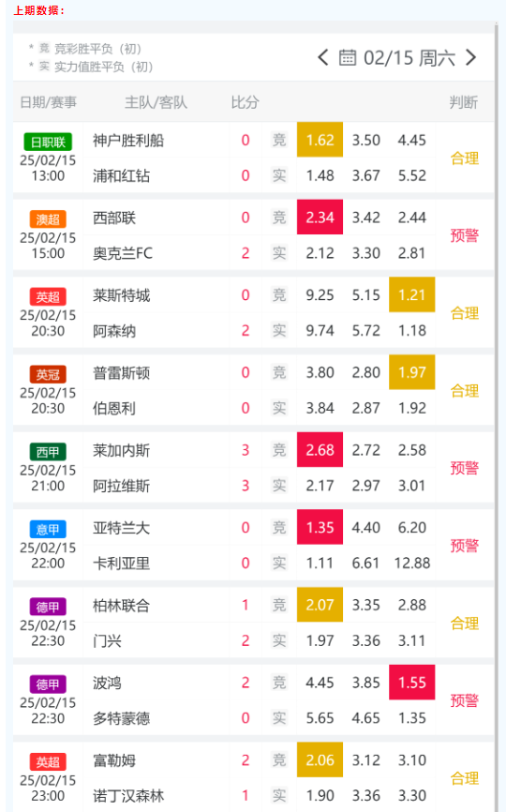Go to next date with right chevron

point(470,57)
